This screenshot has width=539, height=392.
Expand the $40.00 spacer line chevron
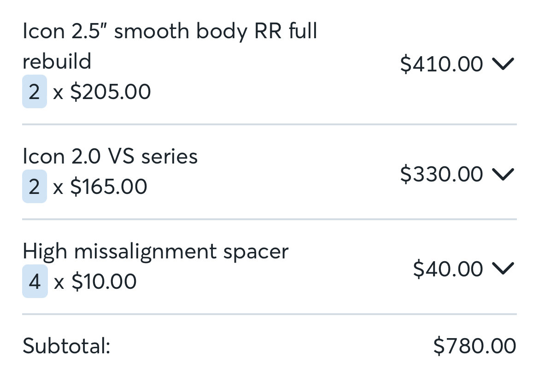pyautogui.click(x=503, y=269)
